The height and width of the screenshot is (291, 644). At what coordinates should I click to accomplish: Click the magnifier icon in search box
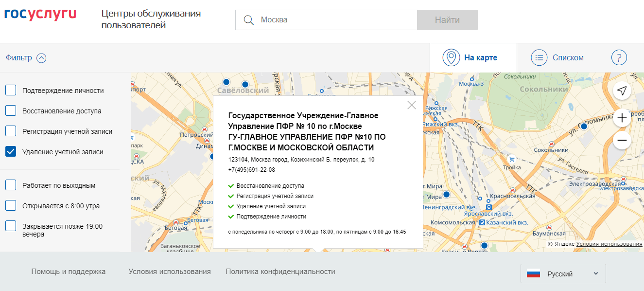coord(249,20)
